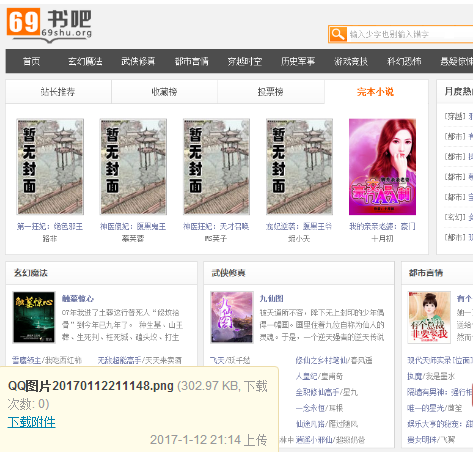Open the 我的亲亲老婆:豪门 title link
This screenshot has height=452, width=473.
tap(382, 227)
